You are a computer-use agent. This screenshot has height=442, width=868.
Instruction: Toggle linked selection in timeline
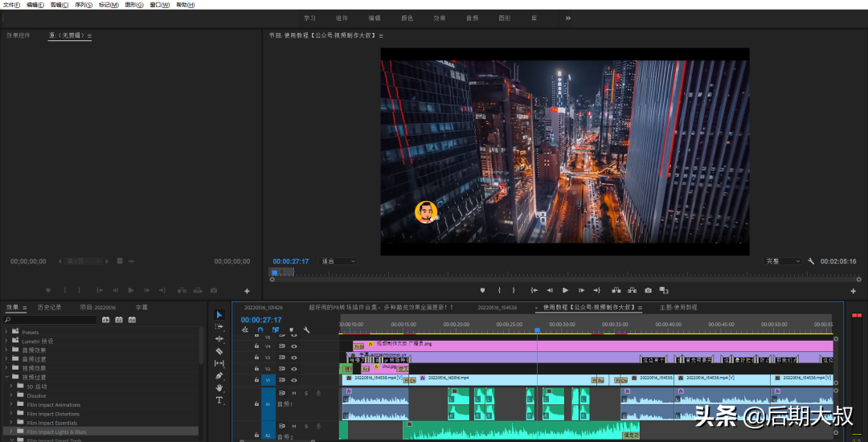coord(276,329)
